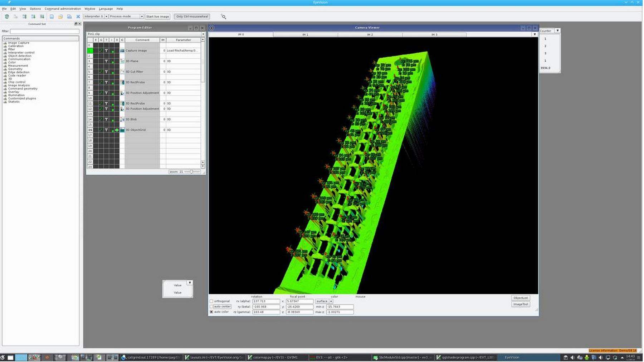The height and width of the screenshot is (362, 644).
Task: Click the green run/reset icon in toolbar
Action: [7, 16]
